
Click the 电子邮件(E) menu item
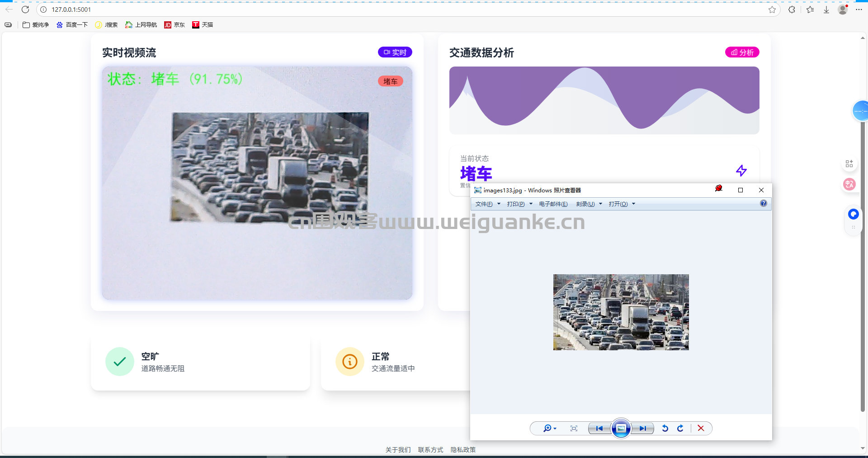click(x=553, y=204)
